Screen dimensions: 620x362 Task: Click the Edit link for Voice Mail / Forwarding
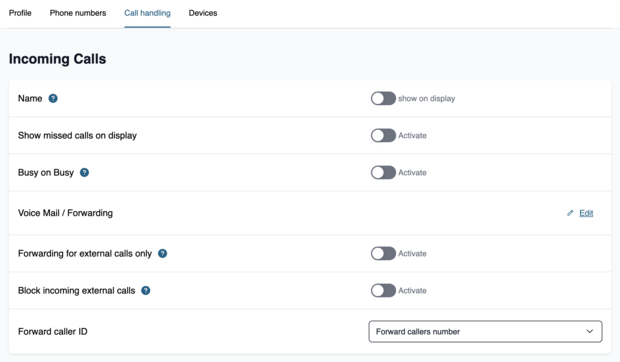pos(586,213)
